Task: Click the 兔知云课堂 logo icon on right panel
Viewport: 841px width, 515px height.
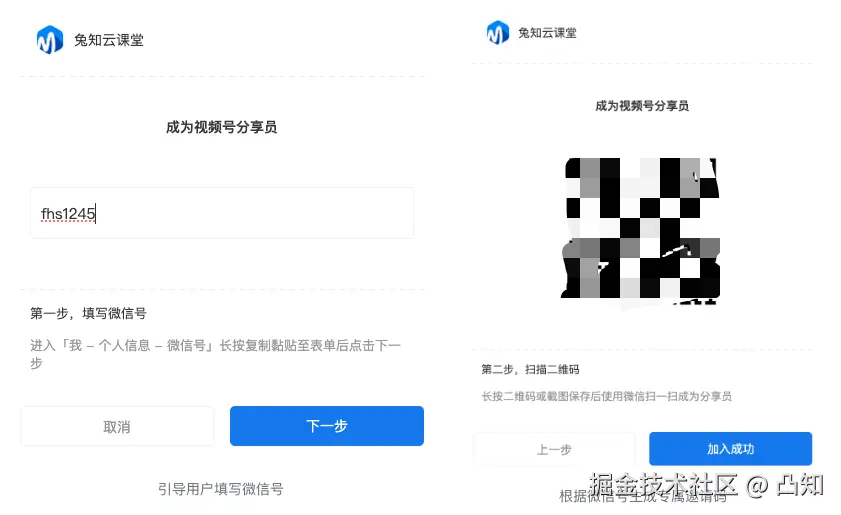Action: pos(497,33)
